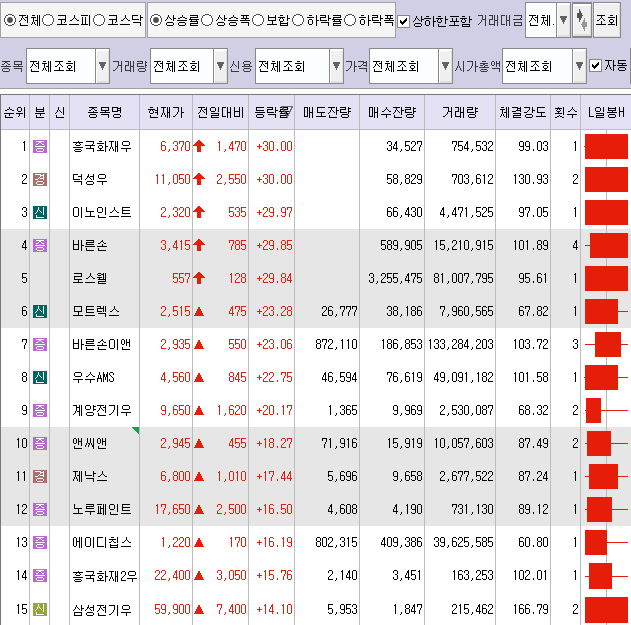Select the 보합 radio button
Screen dimensions: 631x625
(258, 20)
